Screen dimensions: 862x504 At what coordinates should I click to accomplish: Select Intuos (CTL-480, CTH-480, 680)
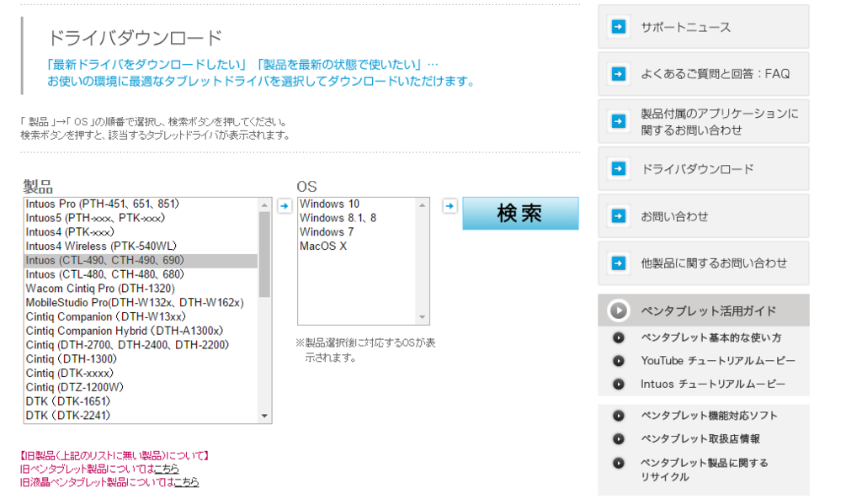[141, 274]
